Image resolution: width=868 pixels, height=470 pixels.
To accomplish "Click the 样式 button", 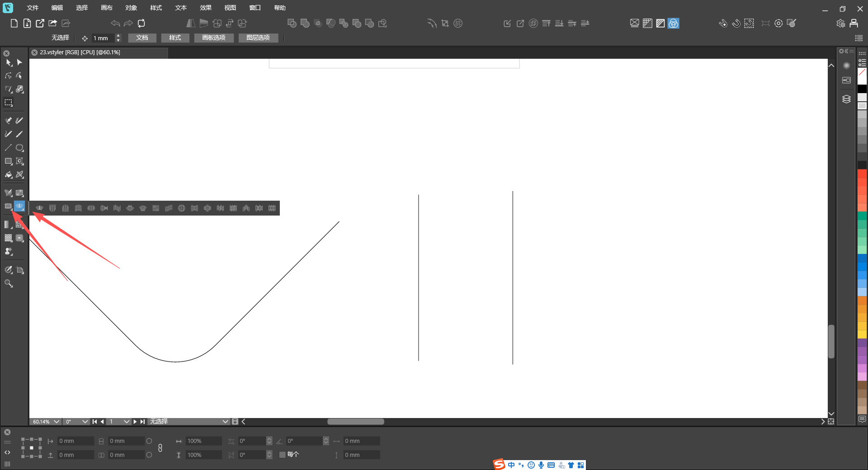I will coord(175,38).
